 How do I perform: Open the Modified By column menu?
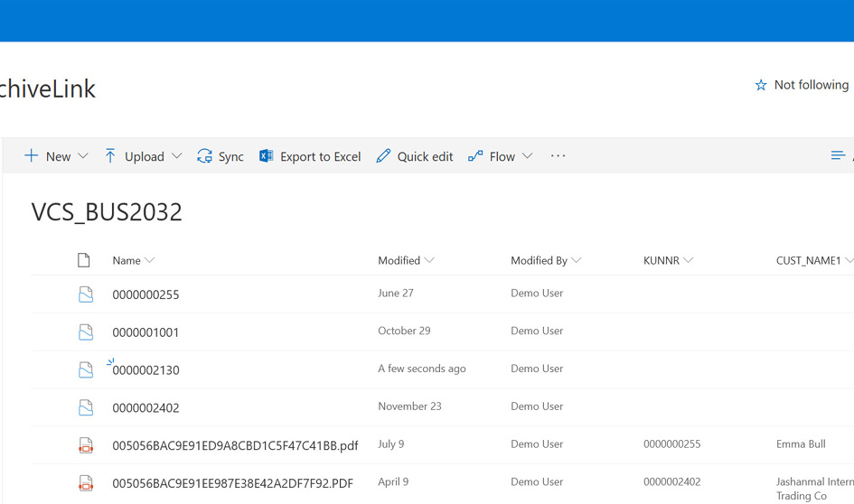click(x=545, y=260)
